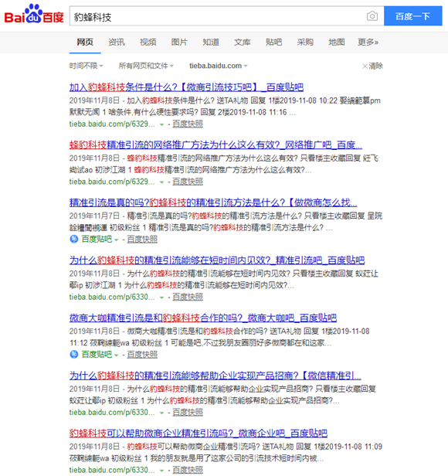Expand 百度贴吧 arrow under 微商大咖 result
The width and height of the screenshot is (448, 476).
click(117, 355)
